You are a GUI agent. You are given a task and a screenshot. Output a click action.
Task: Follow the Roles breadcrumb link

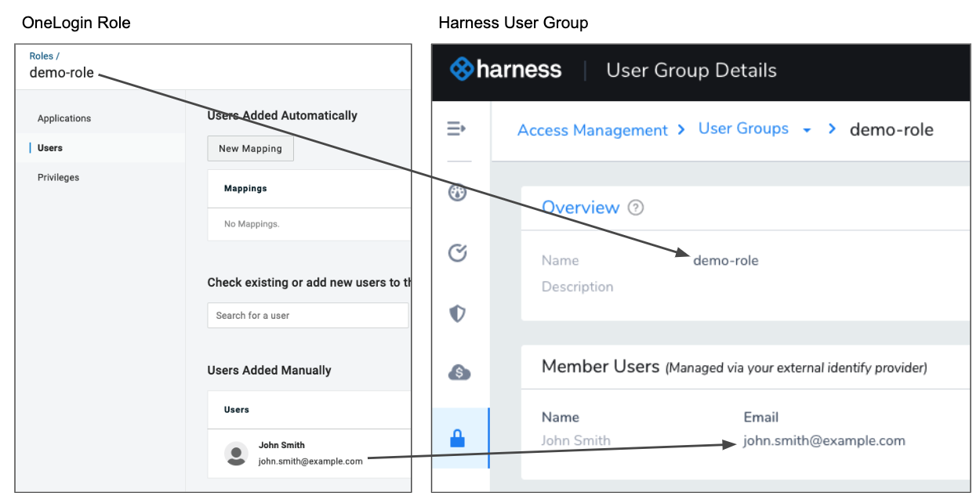click(42, 56)
